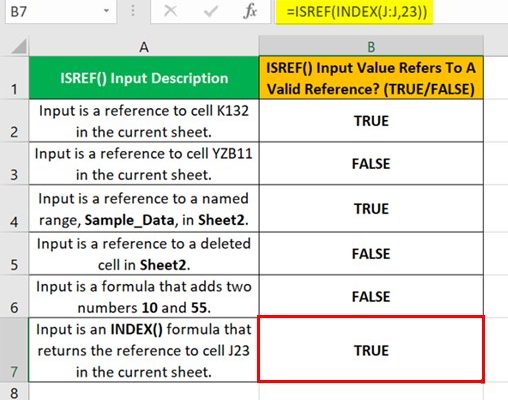Select the cell about cell K132 reference

(144, 121)
